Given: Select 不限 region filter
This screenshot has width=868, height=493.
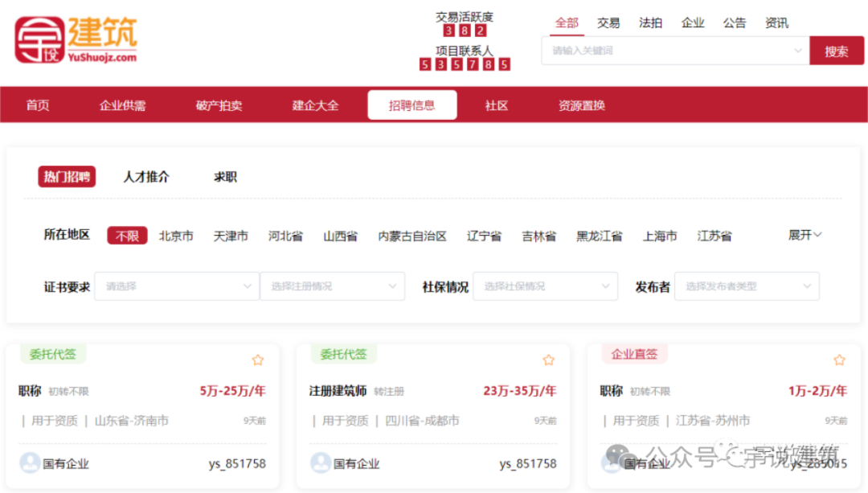Looking at the screenshot, I should click(x=127, y=236).
